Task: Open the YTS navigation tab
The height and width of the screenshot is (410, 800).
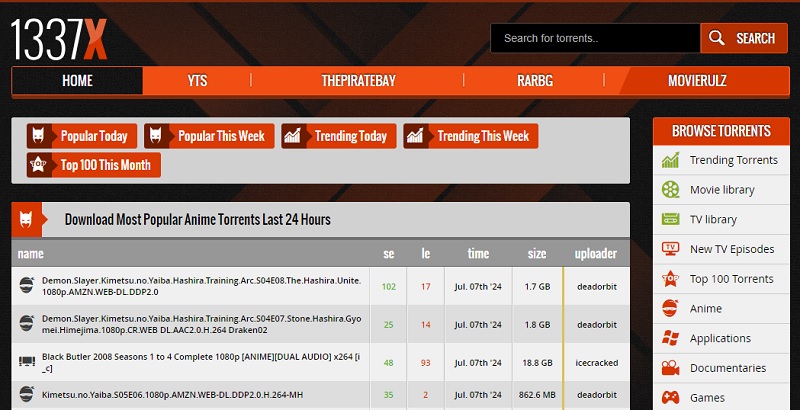Action: click(197, 81)
